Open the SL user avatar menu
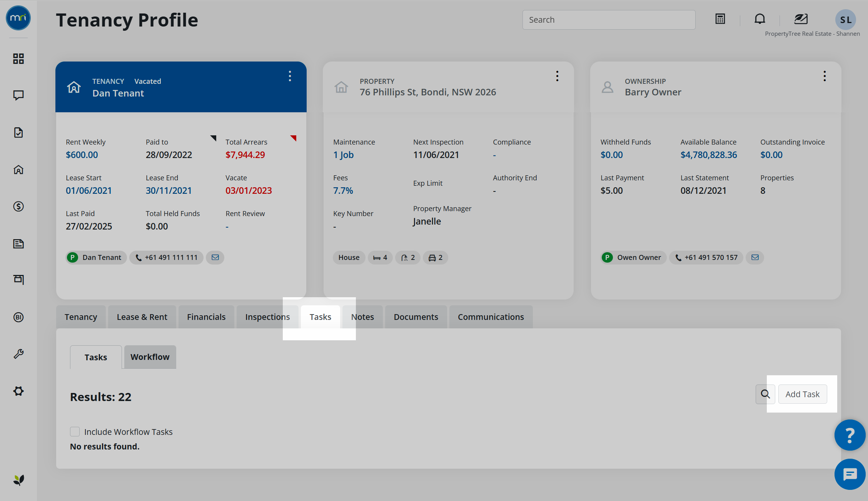Screen dimensions: 868x501 tap(845, 20)
